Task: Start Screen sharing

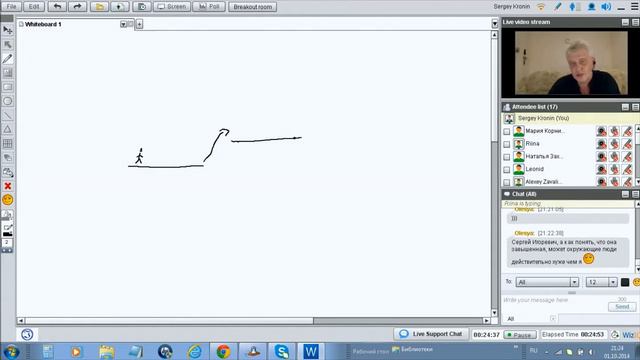Action: tap(172, 7)
